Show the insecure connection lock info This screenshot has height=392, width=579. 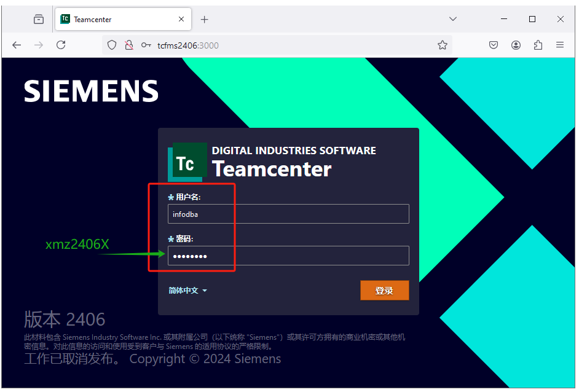pos(129,45)
